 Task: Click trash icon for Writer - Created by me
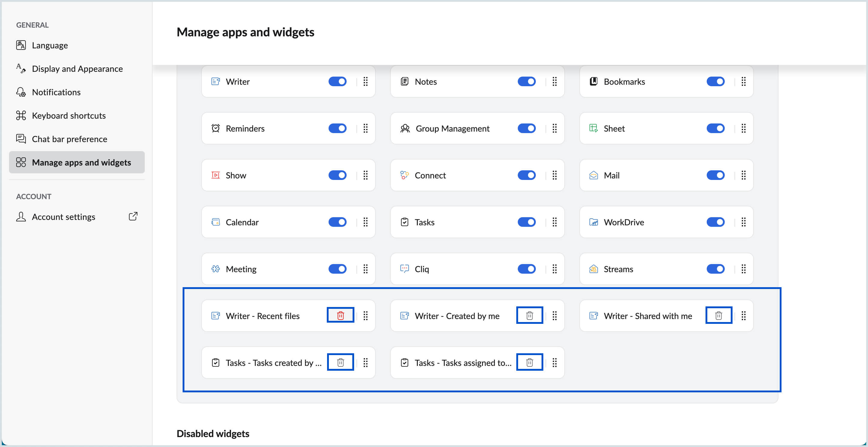(x=529, y=315)
